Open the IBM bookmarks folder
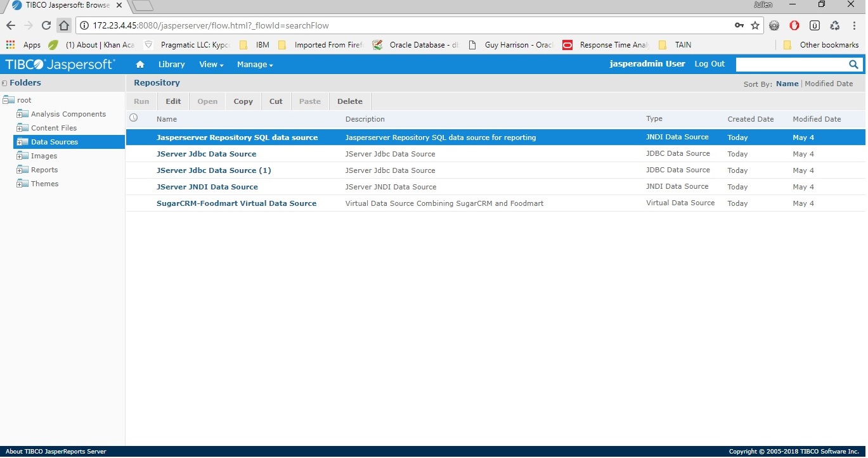This screenshot has height=458, width=868. pos(255,45)
